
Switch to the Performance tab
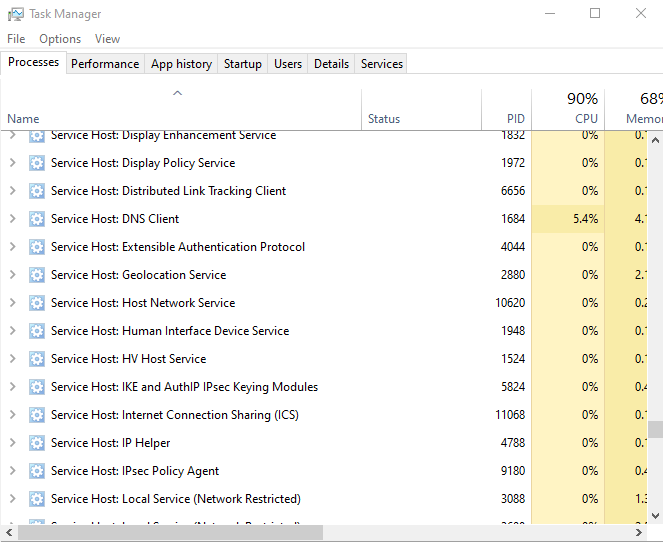(105, 64)
